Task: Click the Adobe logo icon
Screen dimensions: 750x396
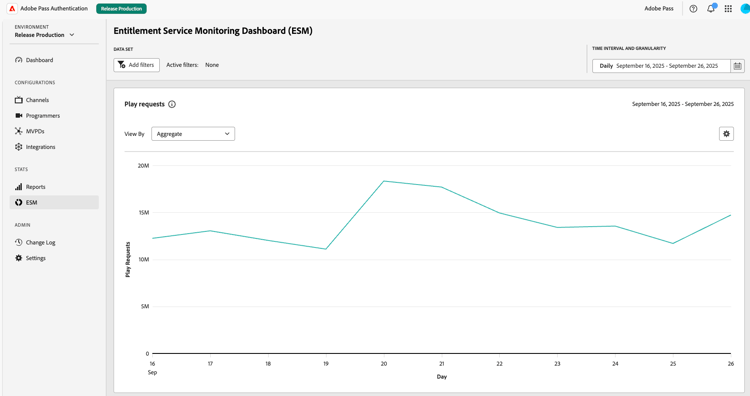Action: tap(12, 9)
